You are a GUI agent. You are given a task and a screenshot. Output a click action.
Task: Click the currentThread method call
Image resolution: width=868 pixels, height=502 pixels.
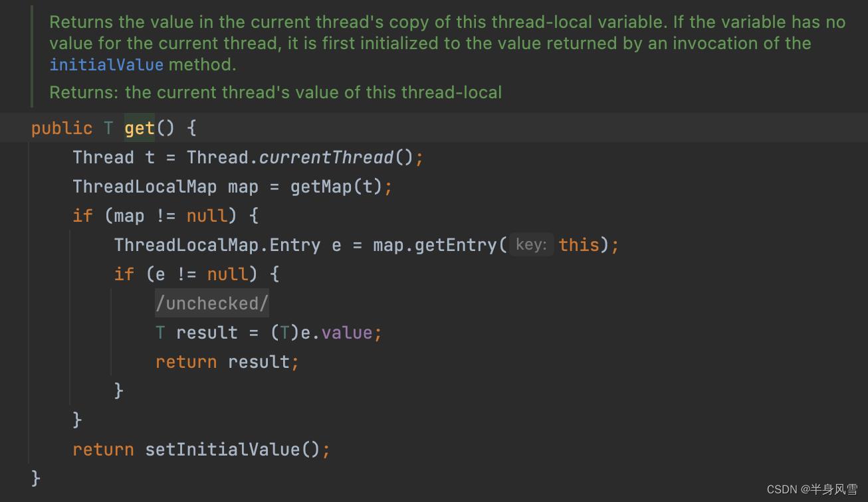[x=326, y=157]
